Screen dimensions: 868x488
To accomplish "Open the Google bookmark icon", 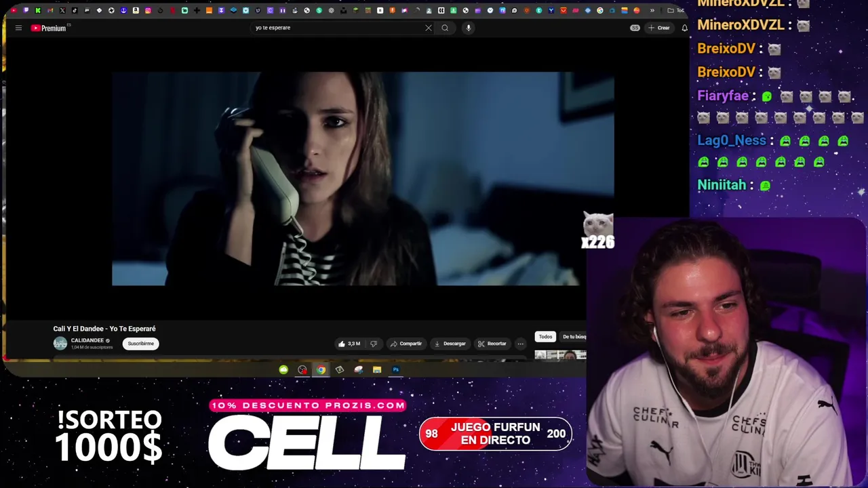I will tap(600, 10).
